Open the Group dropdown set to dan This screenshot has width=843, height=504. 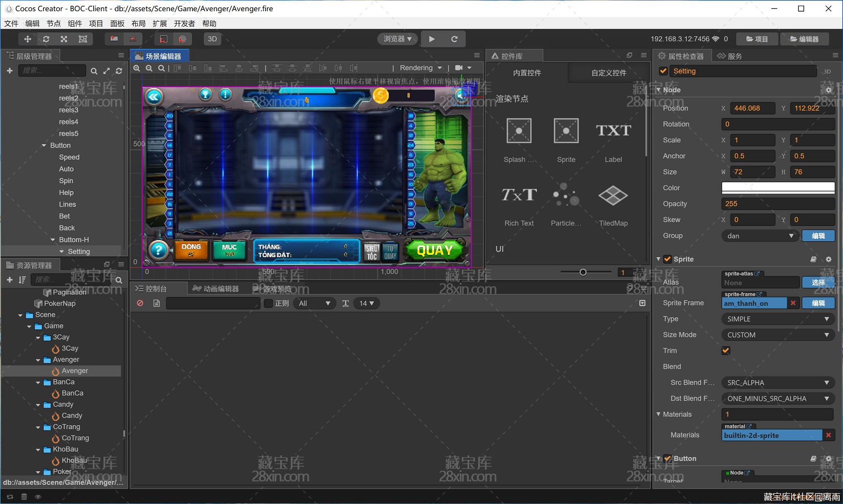760,236
